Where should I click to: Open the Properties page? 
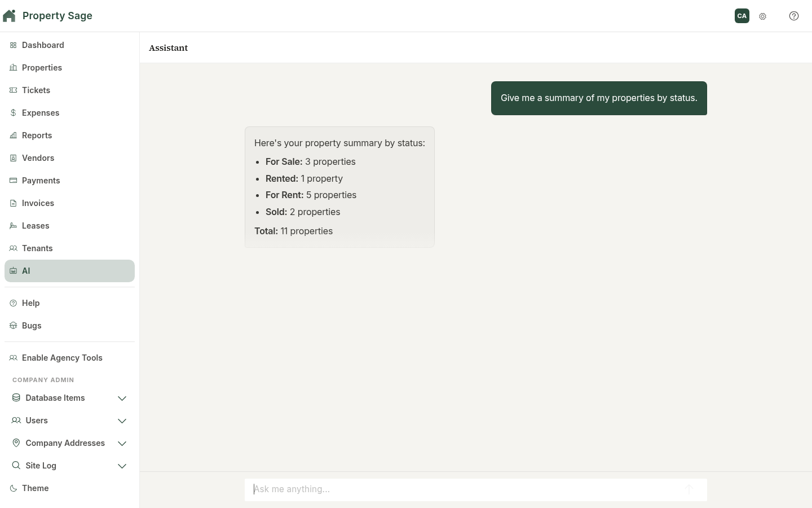point(69,68)
